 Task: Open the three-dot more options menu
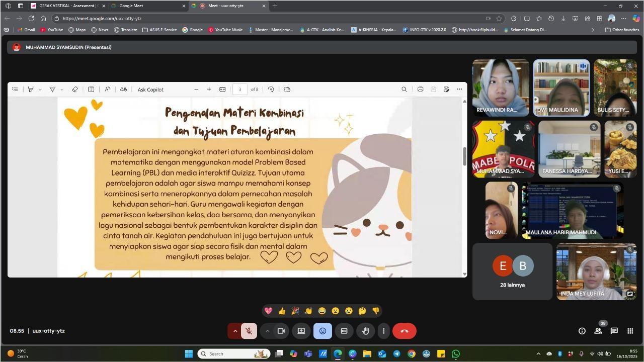tap(383, 331)
